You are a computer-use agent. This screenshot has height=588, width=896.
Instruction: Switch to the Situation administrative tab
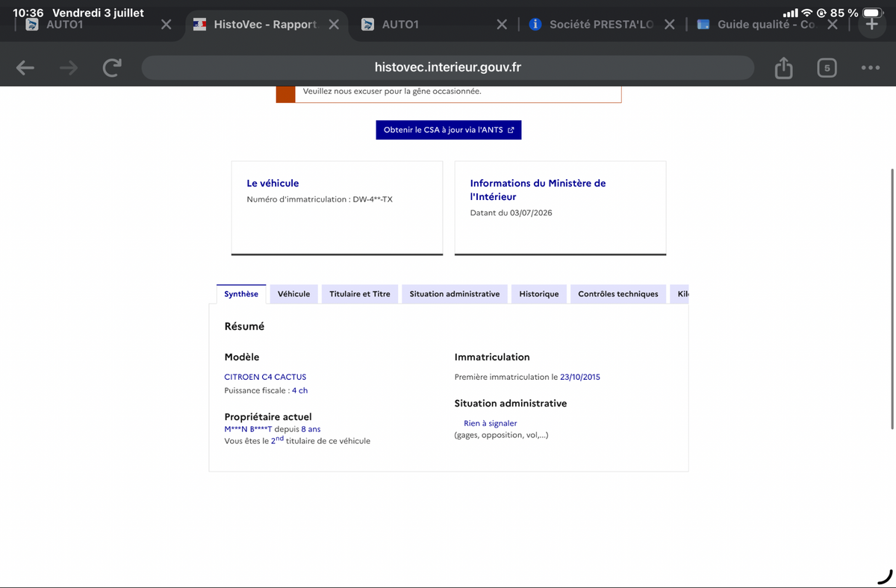[x=455, y=294]
